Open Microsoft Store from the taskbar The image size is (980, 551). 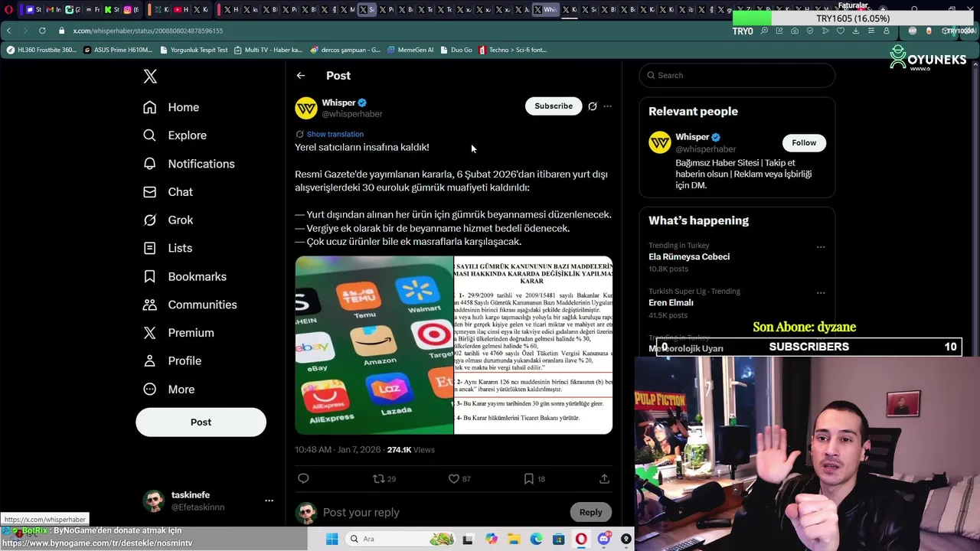(559, 539)
